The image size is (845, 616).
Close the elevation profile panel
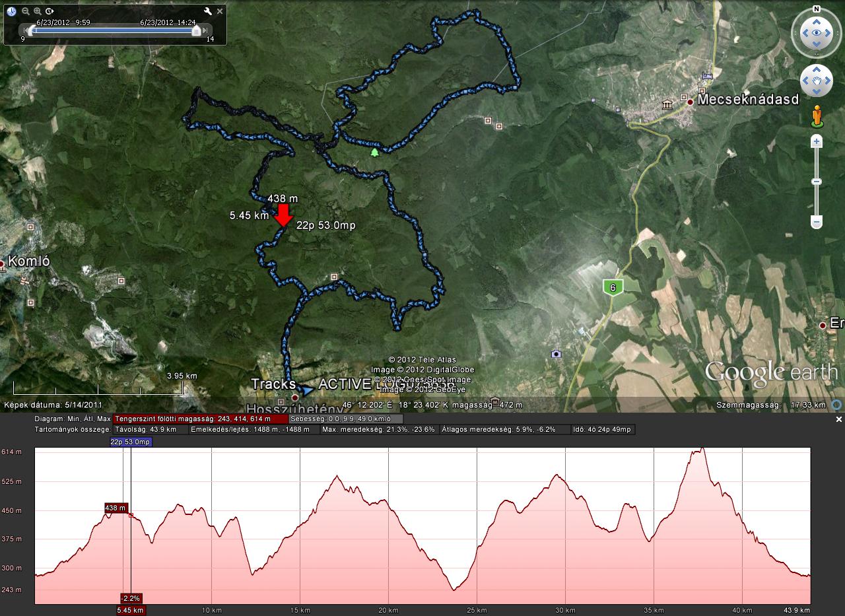point(839,419)
